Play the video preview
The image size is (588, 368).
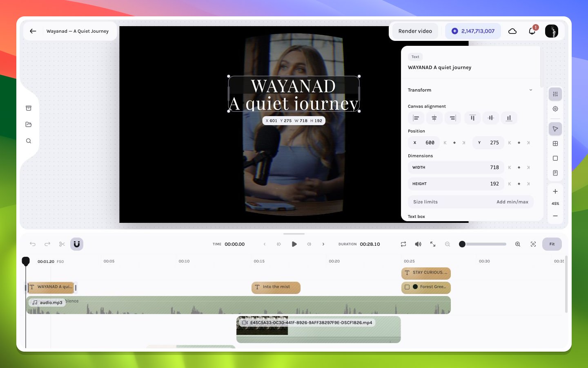[294, 244]
